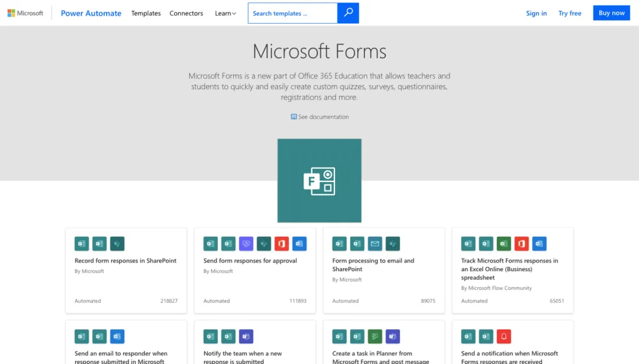Click Automated label in Record form responses card
This screenshot has height=364, width=639.
click(87, 301)
